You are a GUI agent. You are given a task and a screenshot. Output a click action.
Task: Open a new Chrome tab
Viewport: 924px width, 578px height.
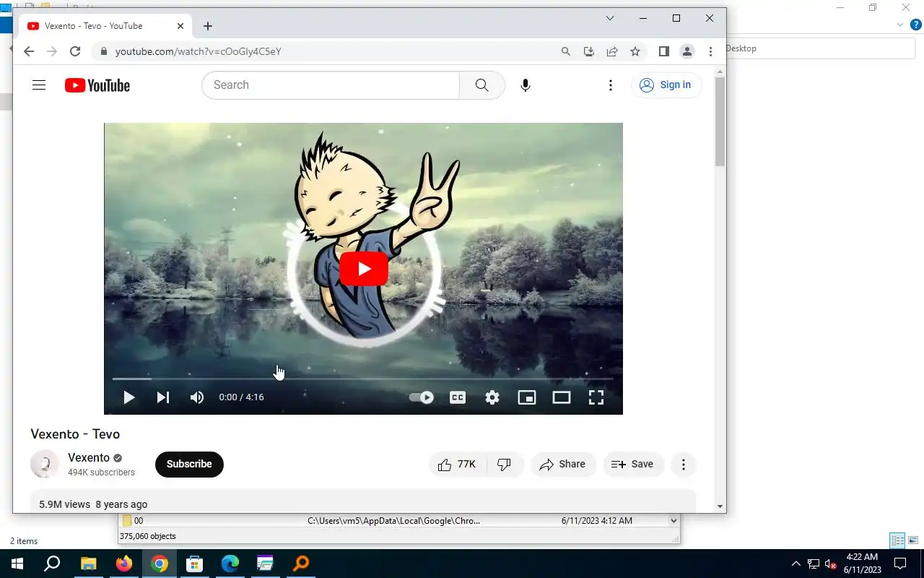click(x=208, y=26)
